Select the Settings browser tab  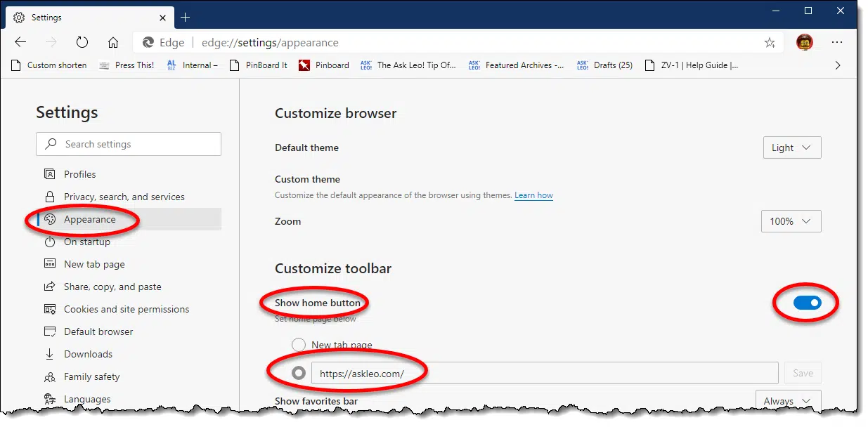[x=91, y=17]
